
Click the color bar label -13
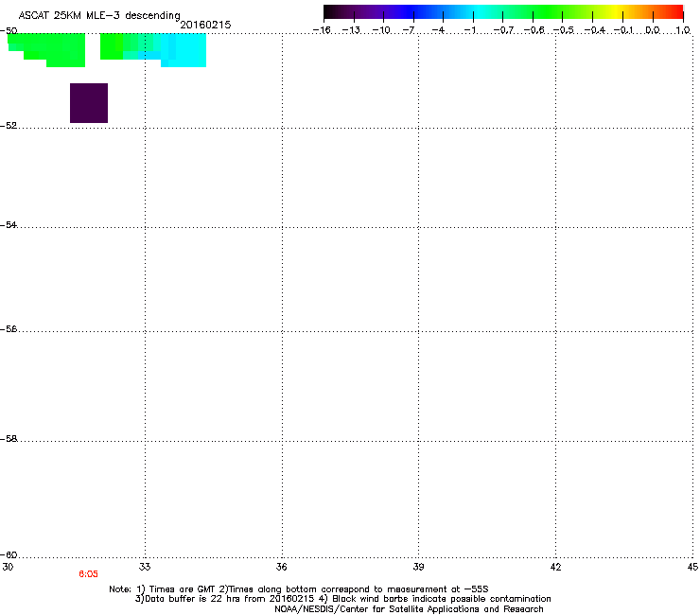(x=351, y=30)
